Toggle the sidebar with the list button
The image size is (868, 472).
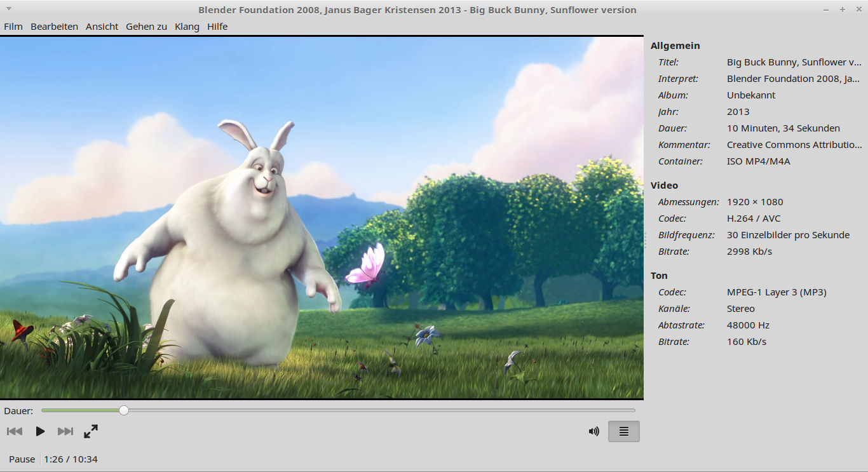point(624,431)
